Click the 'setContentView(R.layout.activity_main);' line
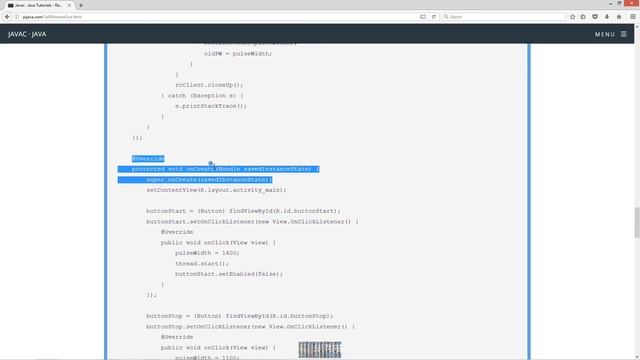 point(216,190)
